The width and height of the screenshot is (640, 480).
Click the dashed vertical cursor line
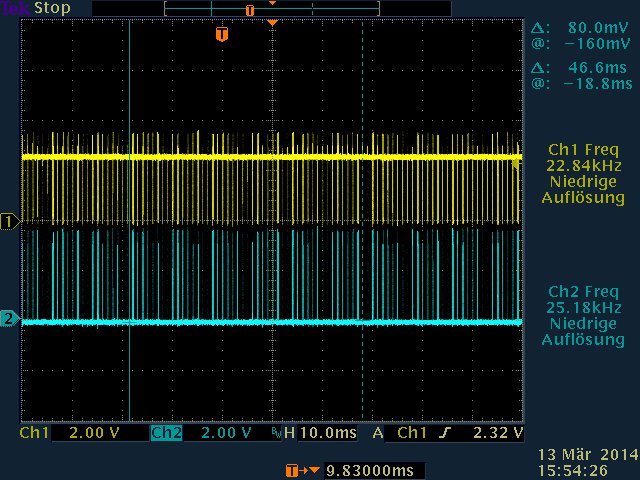click(362, 220)
